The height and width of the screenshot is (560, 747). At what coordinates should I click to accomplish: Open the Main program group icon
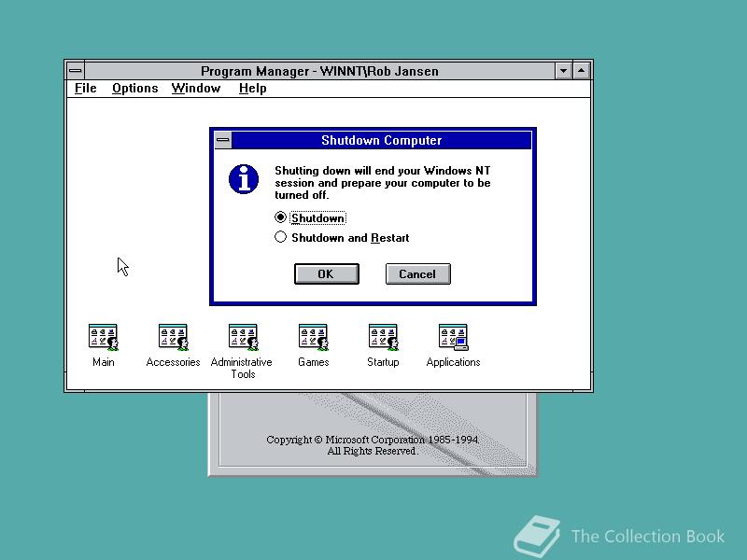point(103,337)
